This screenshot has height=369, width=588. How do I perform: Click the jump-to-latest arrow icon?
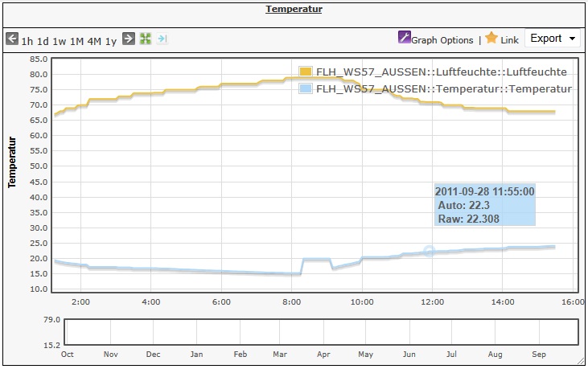[x=162, y=39]
